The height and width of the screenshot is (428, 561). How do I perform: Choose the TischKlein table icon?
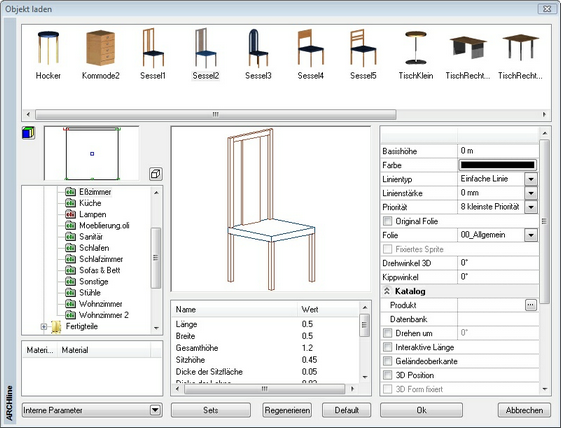416,48
